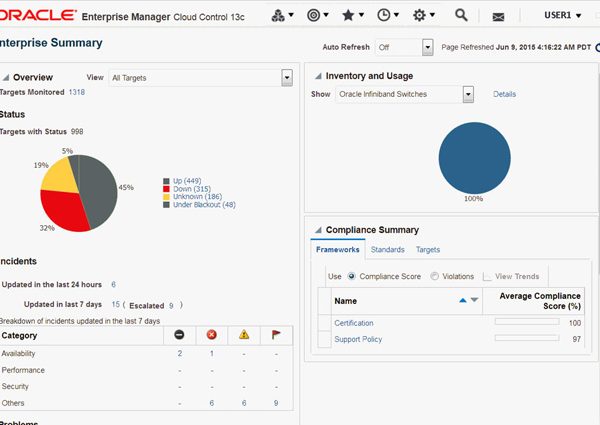The height and width of the screenshot is (425, 600).
Task: Click the Oracle logo
Action: pyautogui.click(x=38, y=15)
